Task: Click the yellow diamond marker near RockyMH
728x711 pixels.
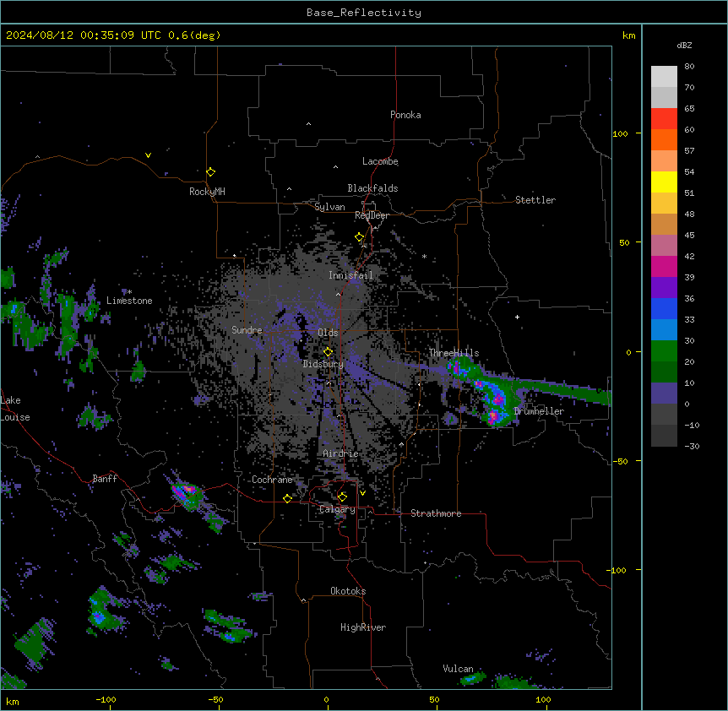Action: [x=211, y=172]
